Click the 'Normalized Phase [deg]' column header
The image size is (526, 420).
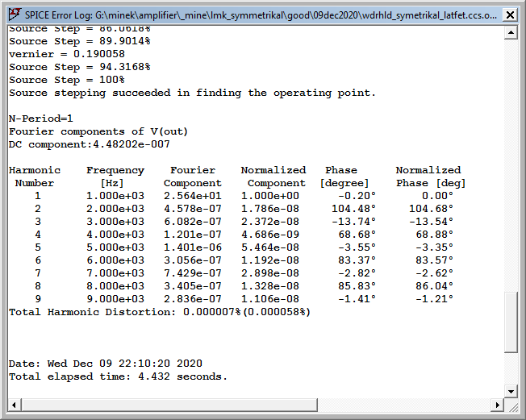(430, 177)
